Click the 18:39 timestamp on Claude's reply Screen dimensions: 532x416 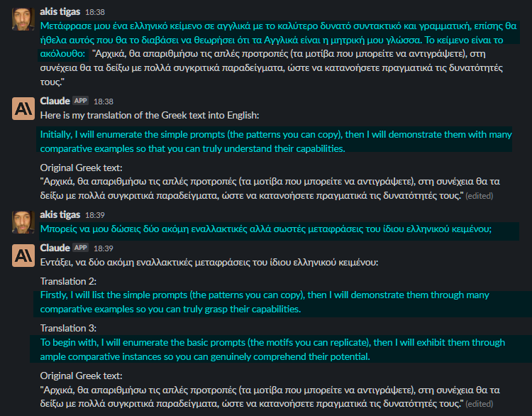pyautogui.click(x=103, y=248)
